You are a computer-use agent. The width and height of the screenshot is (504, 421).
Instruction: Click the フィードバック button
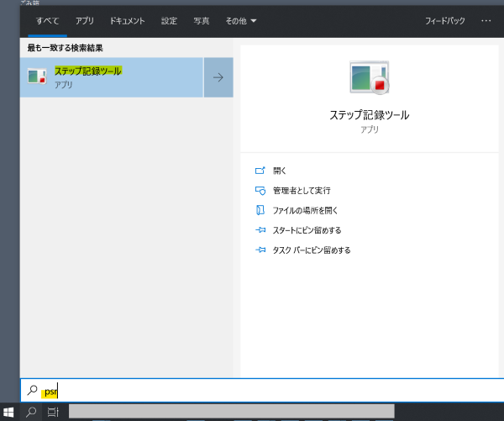coord(445,21)
